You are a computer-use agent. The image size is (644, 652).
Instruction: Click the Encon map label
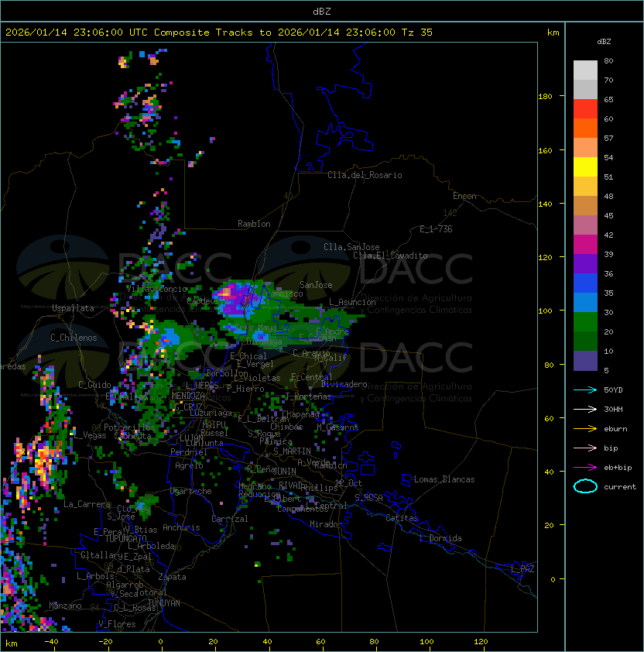coord(464,196)
